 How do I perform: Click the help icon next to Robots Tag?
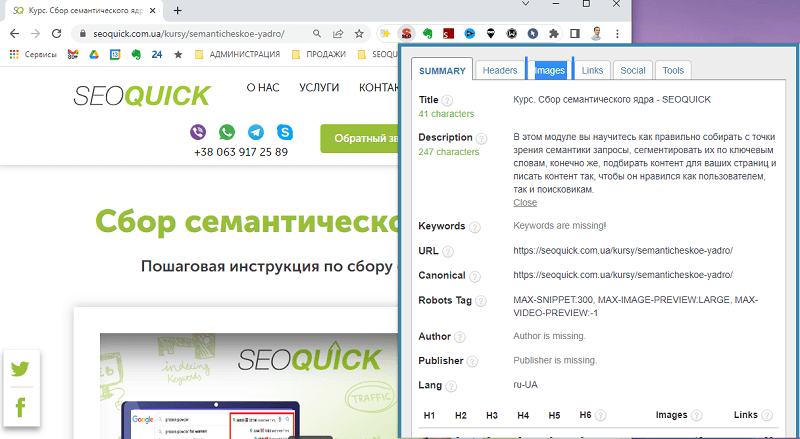[x=481, y=301]
